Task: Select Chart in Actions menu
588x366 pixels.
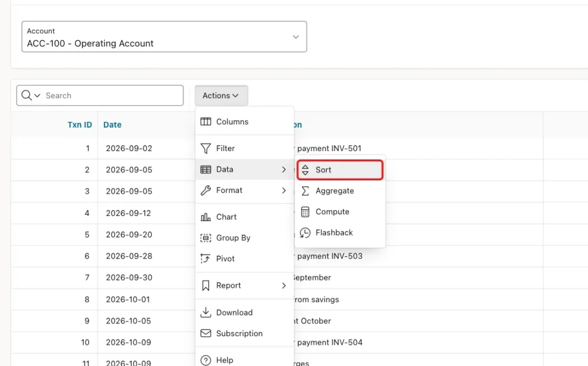Action: pos(245,217)
